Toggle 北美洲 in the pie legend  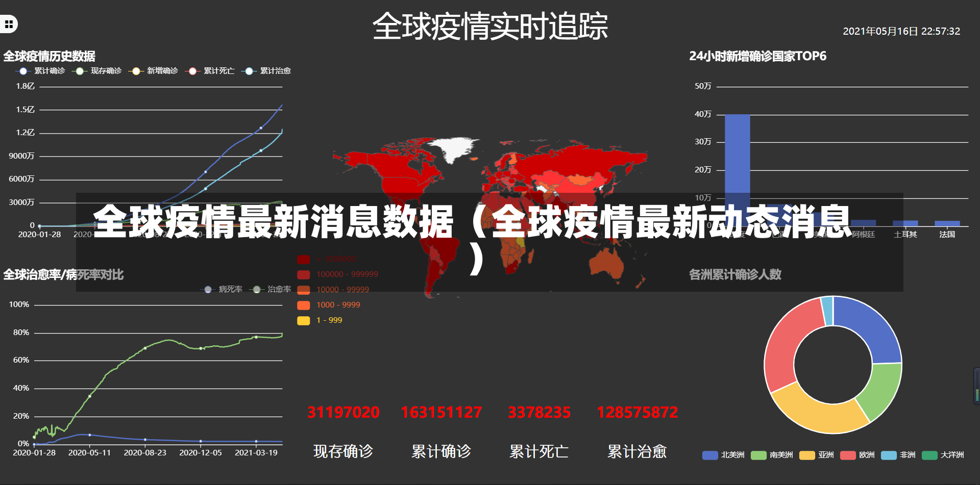(x=723, y=455)
